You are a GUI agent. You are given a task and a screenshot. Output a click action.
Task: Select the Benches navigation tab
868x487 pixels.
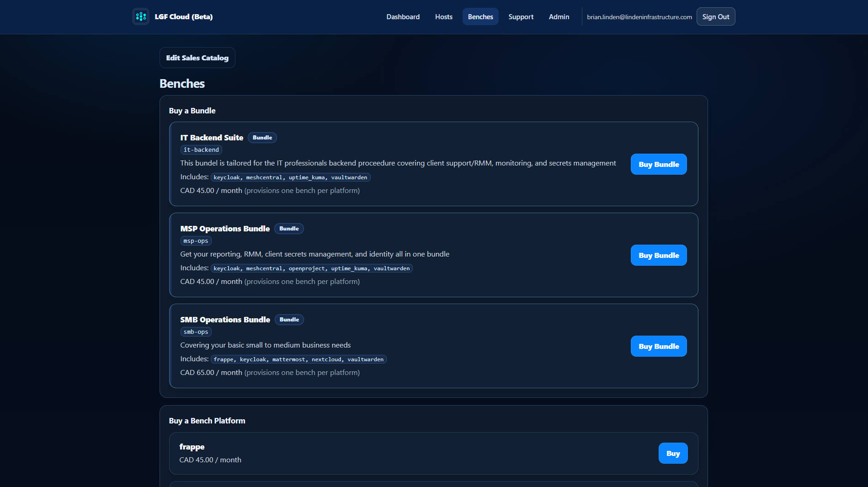point(480,16)
